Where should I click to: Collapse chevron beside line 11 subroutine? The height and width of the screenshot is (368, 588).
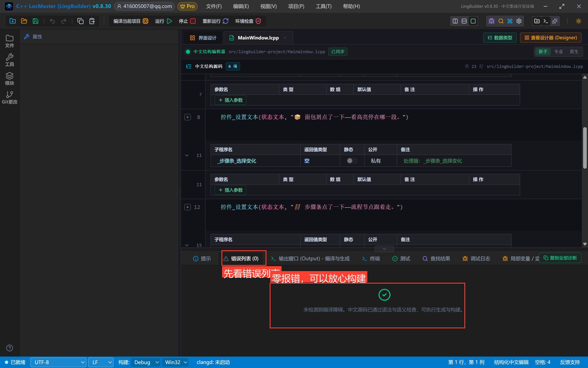[187, 155]
